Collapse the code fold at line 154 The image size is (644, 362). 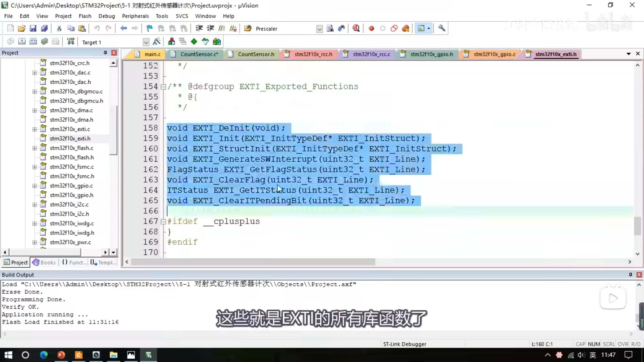click(x=163, y=87)
